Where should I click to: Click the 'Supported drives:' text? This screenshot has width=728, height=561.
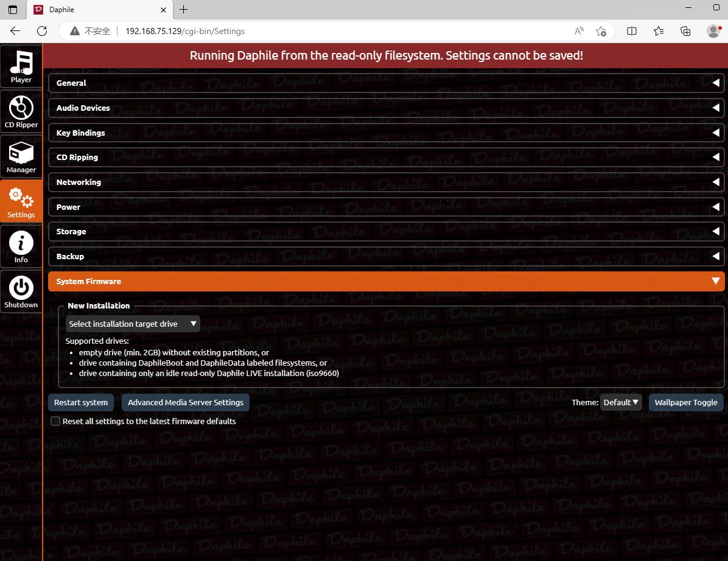97,341
